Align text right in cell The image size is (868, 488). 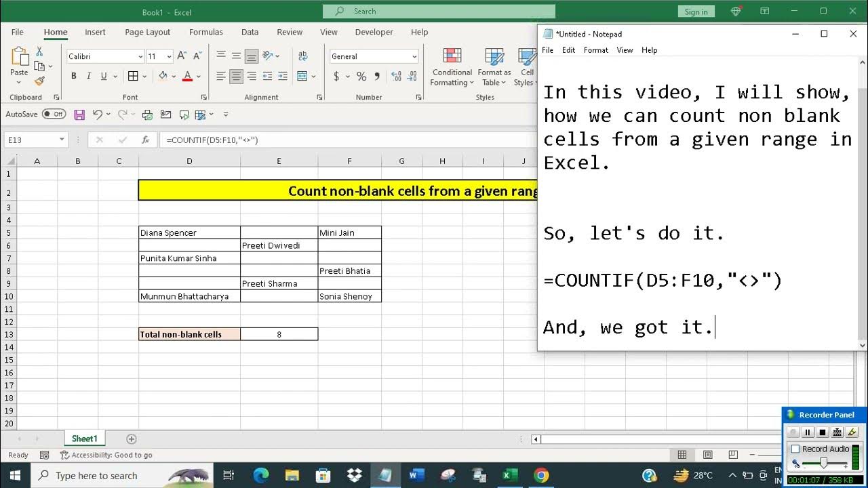click(x=252, y=76)
